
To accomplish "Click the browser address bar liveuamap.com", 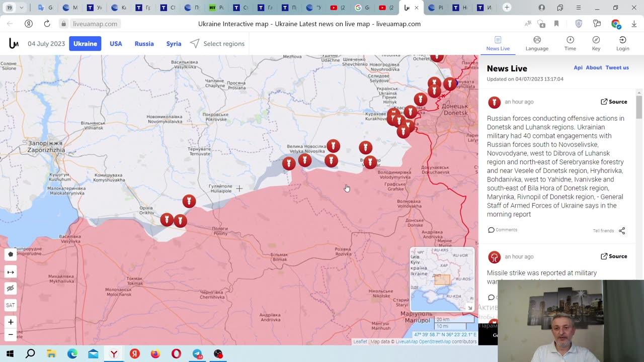I will pos(95,24).
